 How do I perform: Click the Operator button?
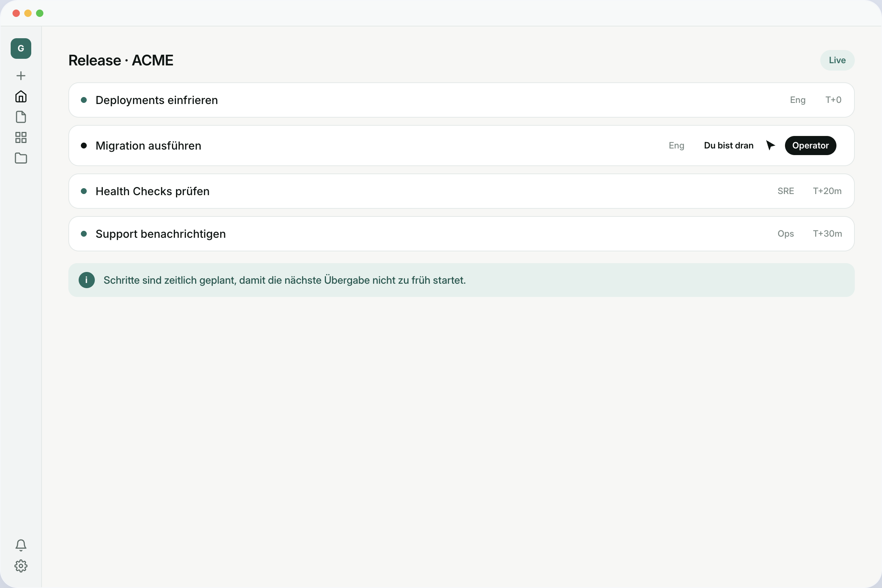coord(810,146)
